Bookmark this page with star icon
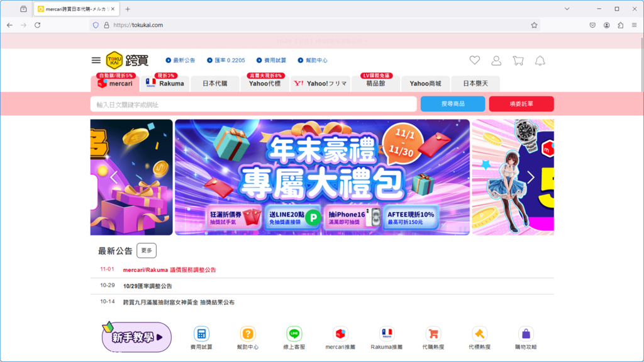This screenshot has height=362, width=644. coord(534,25)
